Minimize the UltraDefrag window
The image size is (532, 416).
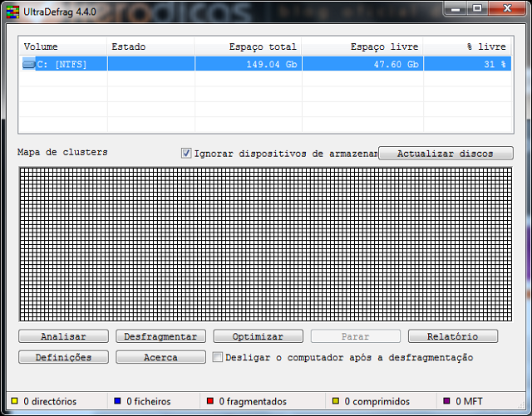pyautogui.click(x=456, y=8)
